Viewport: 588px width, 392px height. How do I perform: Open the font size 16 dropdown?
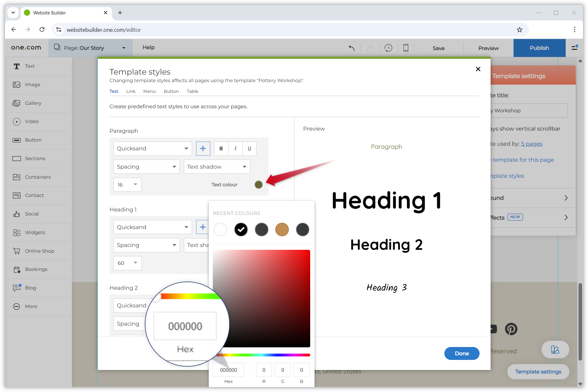(x=127, y=185)
